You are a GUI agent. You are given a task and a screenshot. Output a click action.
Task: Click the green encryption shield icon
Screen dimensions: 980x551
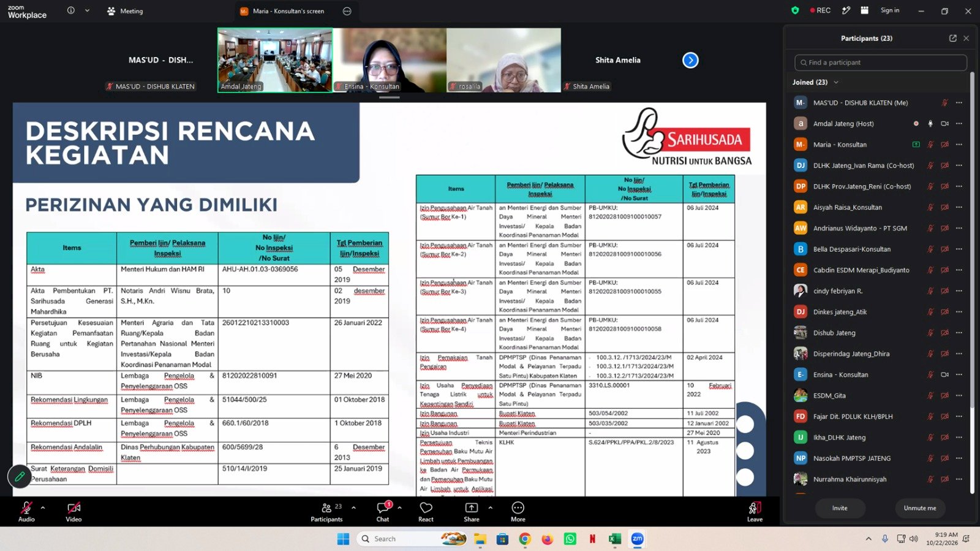[795, 10]
